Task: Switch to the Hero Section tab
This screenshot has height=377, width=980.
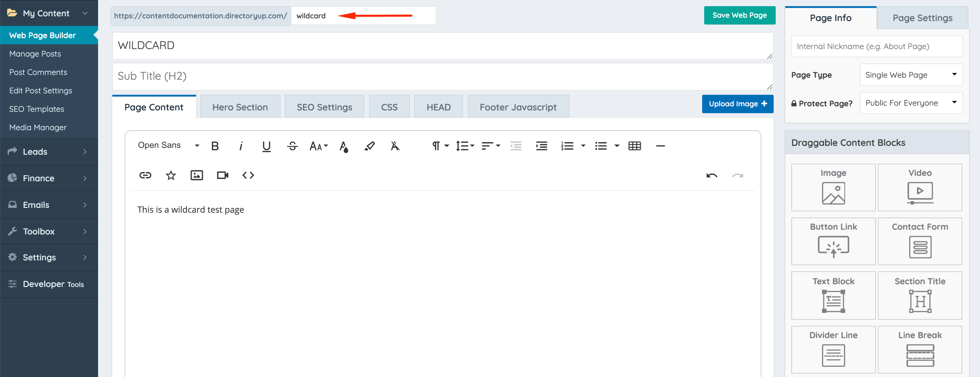Action: [x=240, y=107]
